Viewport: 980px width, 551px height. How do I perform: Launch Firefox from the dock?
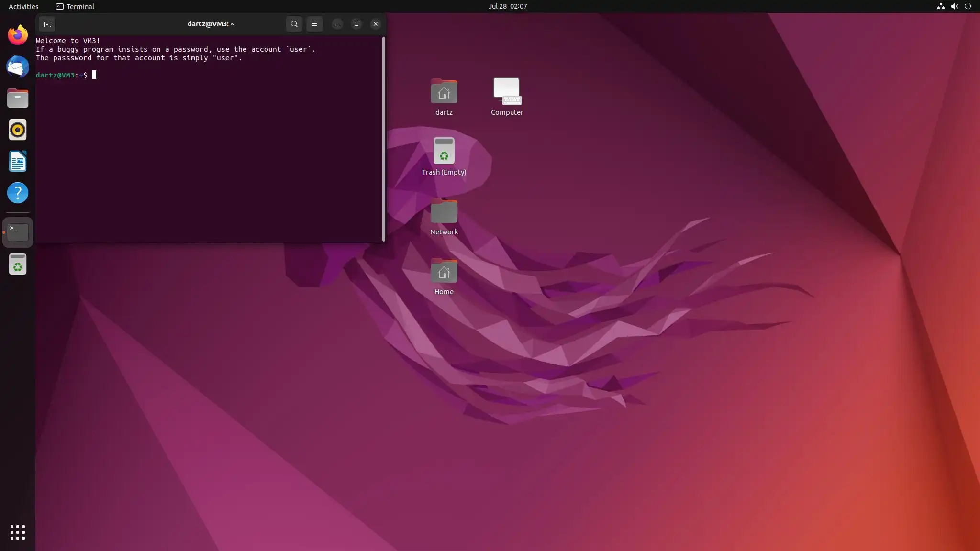[18, 35]
